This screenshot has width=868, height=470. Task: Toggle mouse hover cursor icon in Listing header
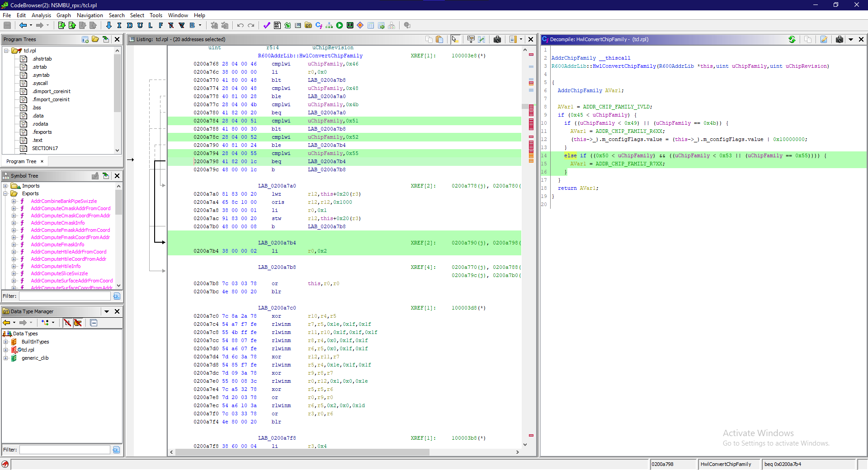[455, 40]
